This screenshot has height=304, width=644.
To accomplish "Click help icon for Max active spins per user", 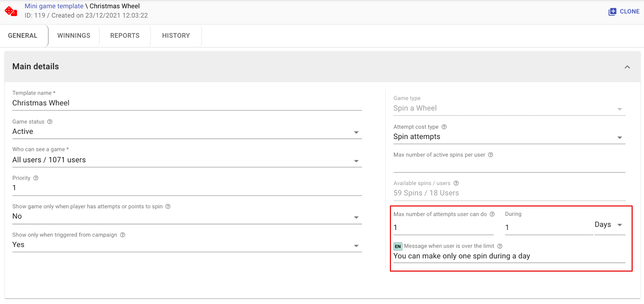I will pos(491,155).
